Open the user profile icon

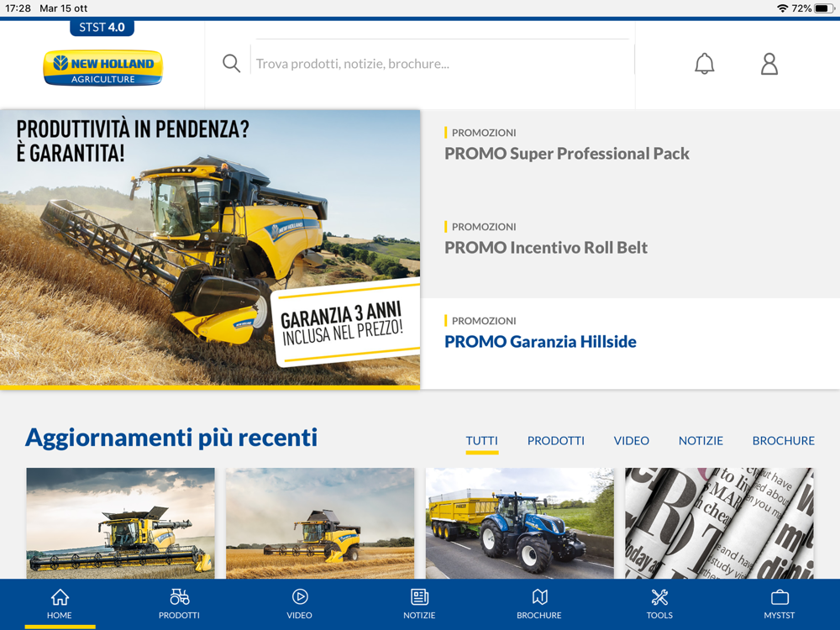(x=769, y=64)
